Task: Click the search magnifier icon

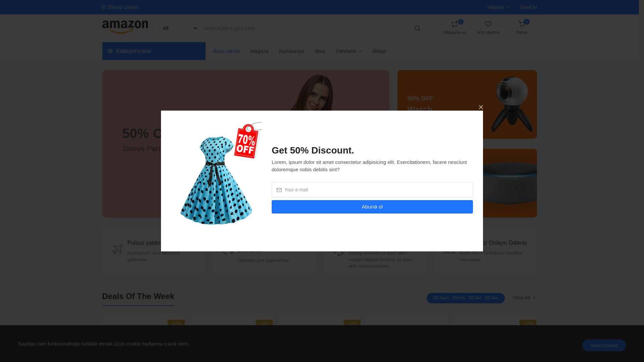Action: (x=417, y=28)
